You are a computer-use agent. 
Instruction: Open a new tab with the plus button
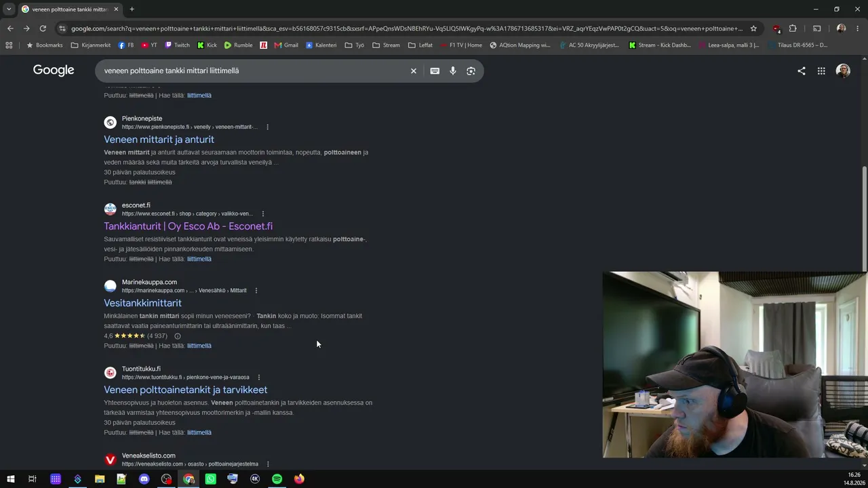click(x=132, y=9)
